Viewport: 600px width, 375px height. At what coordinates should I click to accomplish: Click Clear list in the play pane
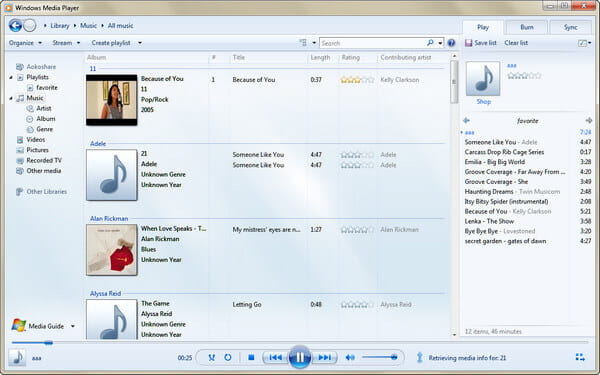(x=516, y=43)
